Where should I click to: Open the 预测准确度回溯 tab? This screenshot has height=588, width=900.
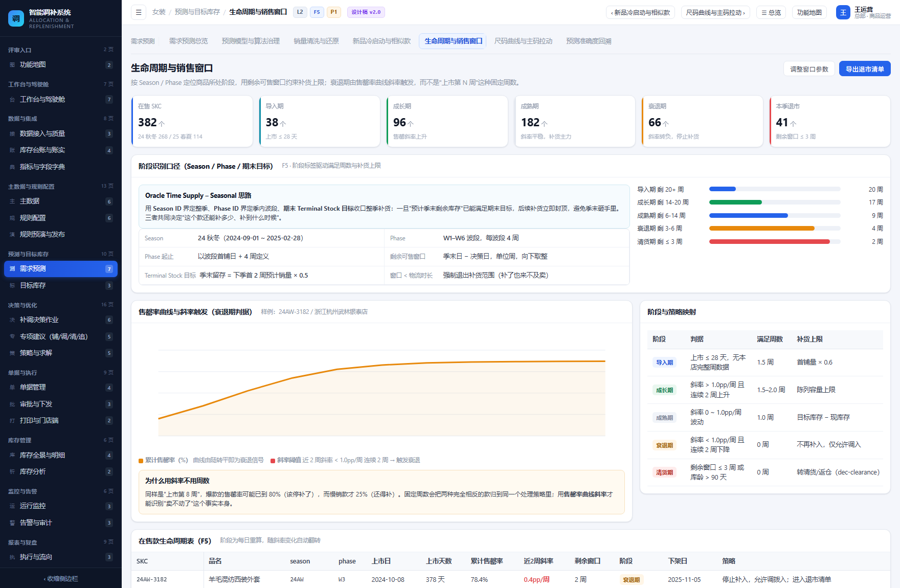[x=589, y=41]
